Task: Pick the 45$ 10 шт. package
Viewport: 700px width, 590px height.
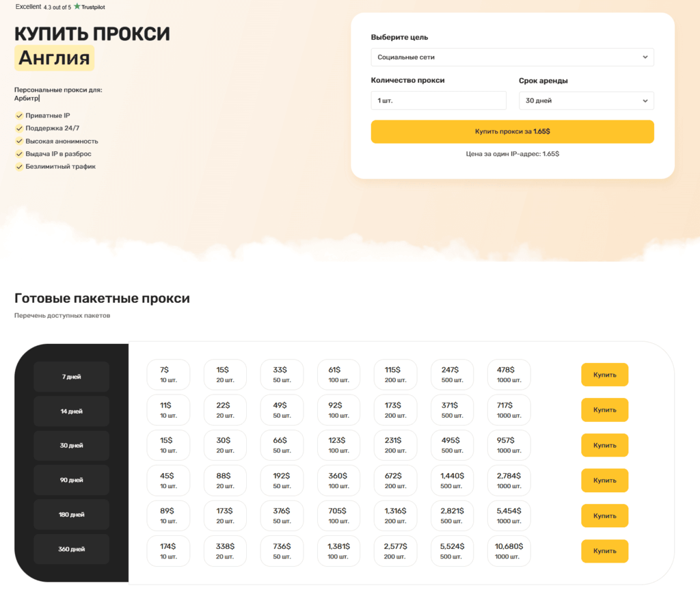Action: 168,480
